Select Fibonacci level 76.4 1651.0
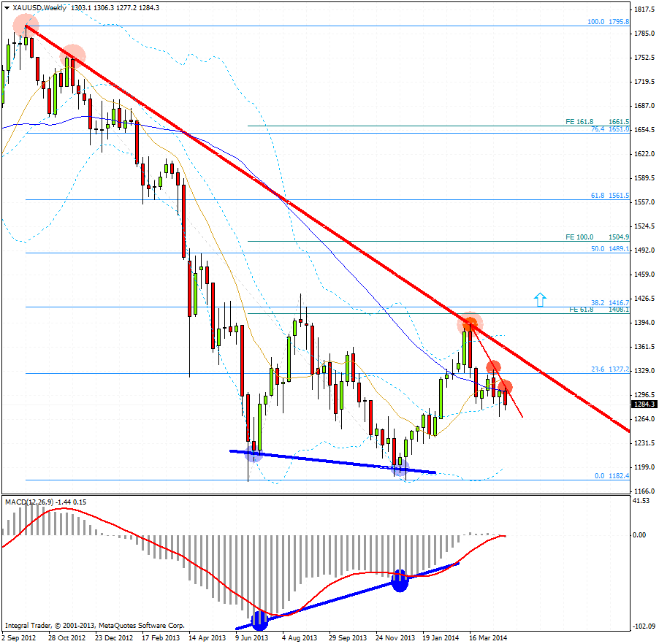Image resolution: width=659 pixels, height=644 pixels. tap(610, 129)
